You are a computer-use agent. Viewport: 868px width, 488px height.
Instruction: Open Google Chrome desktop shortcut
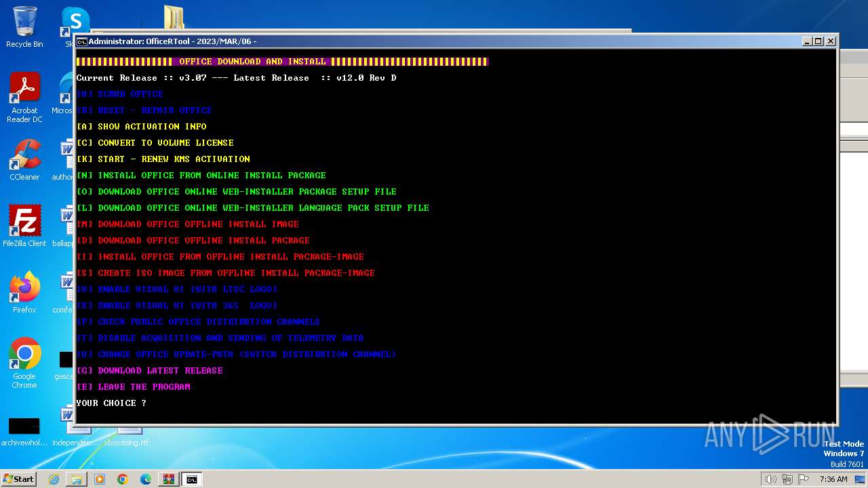tap(24, 363)
